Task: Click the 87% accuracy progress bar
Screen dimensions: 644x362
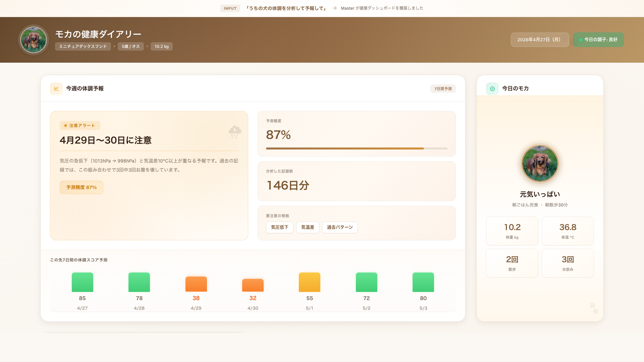Action: tap(356, 148)
